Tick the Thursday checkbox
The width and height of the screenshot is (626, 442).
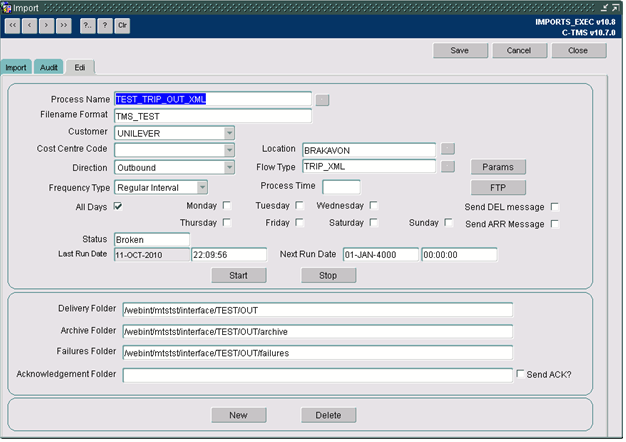(227, 222)
